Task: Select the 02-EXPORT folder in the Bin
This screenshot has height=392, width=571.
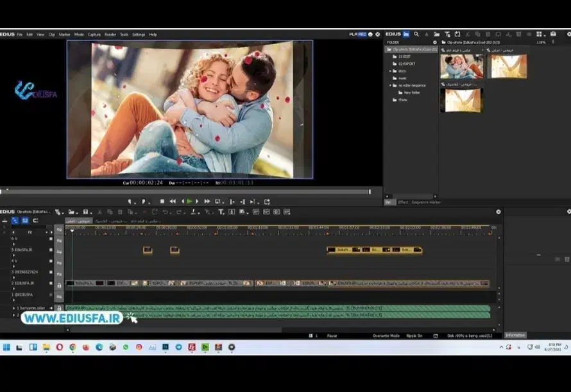Action: pyautogui.click(x=405, y=64)
